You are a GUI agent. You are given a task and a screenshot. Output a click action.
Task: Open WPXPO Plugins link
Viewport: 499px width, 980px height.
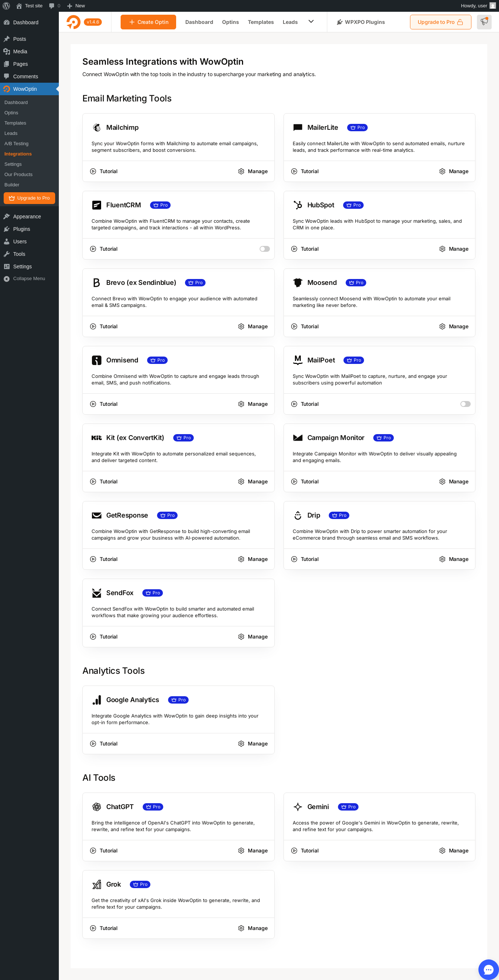pos(360,22)
